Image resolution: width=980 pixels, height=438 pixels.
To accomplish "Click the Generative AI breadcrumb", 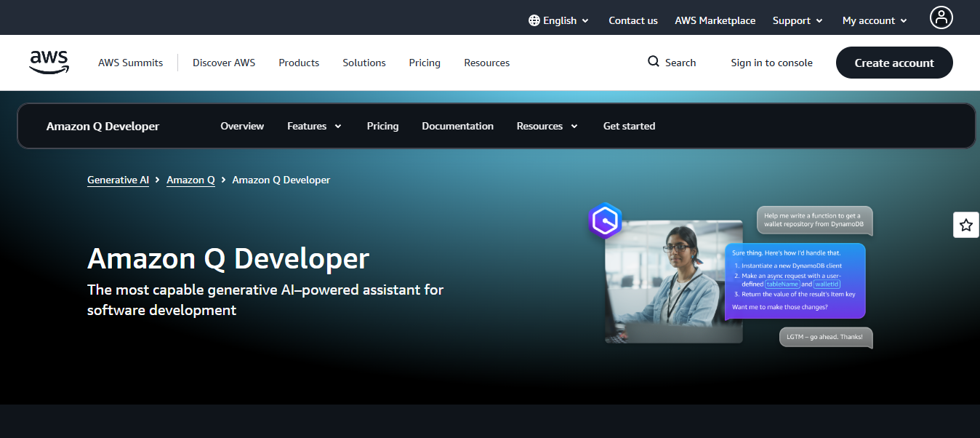I will [x=118, y=180].
